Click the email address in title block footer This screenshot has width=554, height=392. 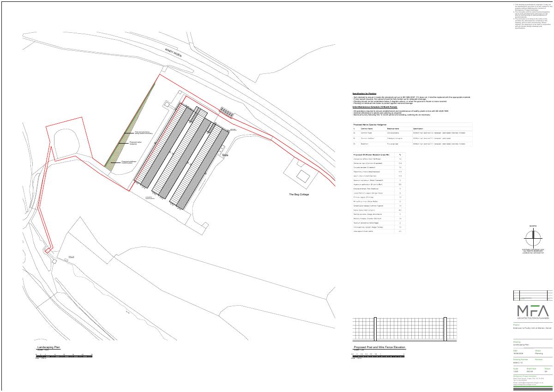(x=529, y=383)
